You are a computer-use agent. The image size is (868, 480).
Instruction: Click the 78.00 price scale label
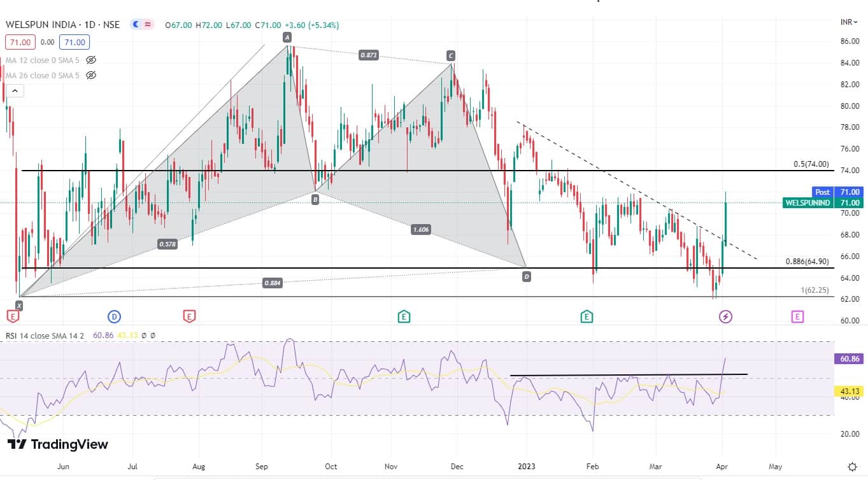[850, 127]
